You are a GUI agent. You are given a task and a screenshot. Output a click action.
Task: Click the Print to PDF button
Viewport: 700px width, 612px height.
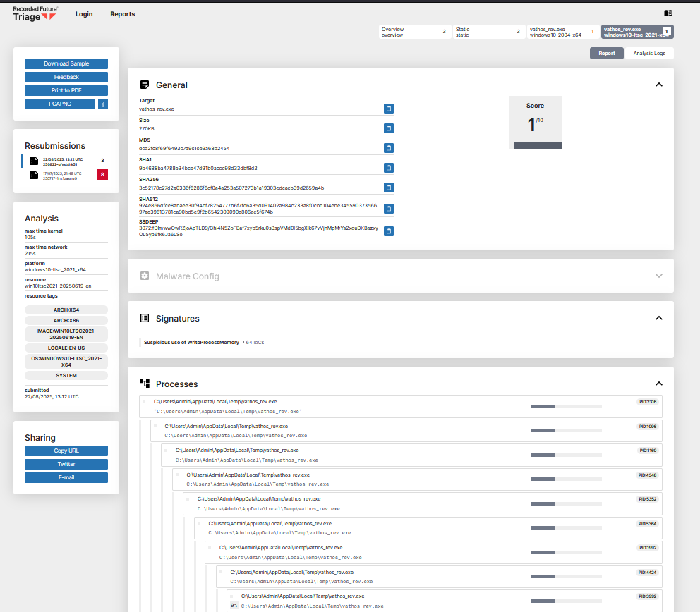[x=66, y=90]
